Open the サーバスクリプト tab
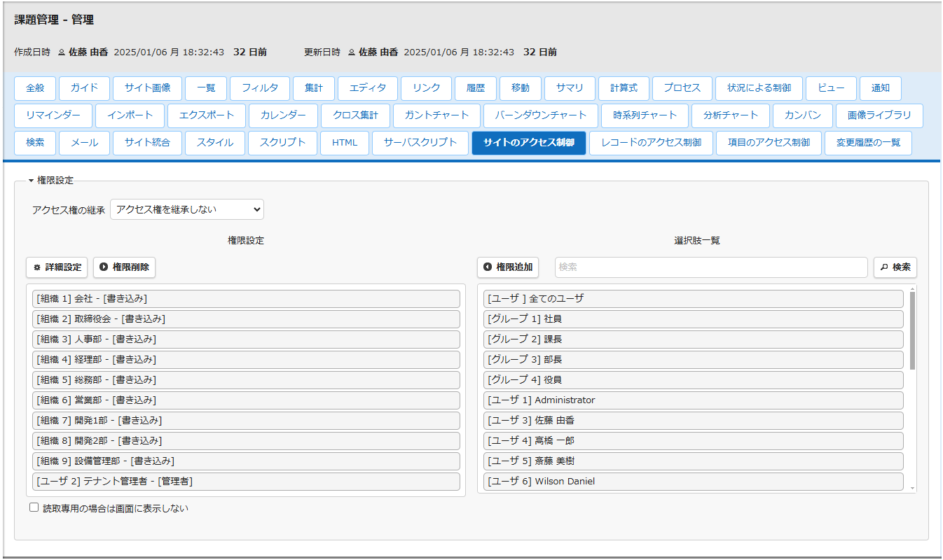 click(420, 143)
